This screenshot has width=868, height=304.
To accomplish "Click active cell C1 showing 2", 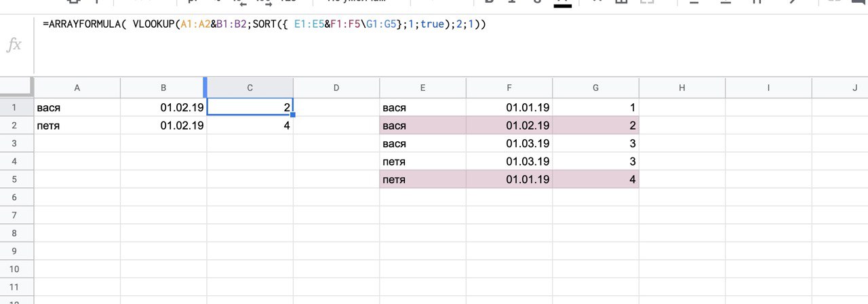I will 250,107.
